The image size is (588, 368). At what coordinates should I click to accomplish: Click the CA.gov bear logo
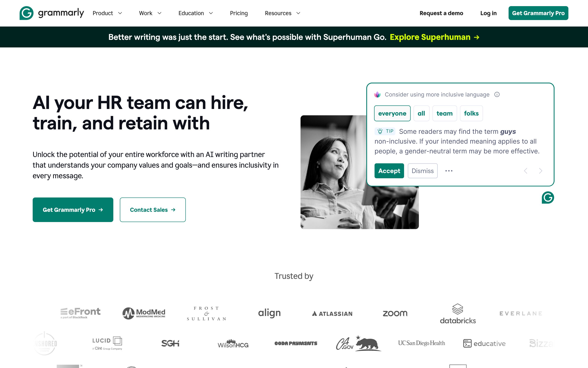click(x=359, y=343)
